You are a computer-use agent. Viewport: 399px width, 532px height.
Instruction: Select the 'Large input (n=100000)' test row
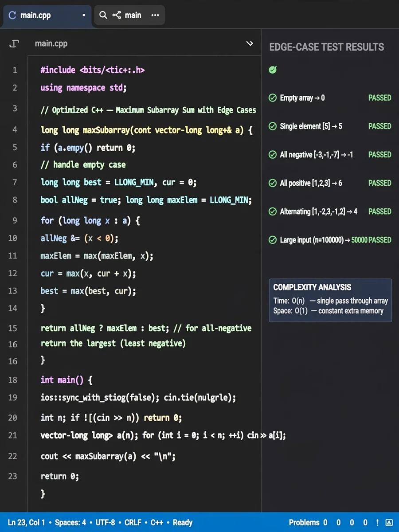pos(330,240)
